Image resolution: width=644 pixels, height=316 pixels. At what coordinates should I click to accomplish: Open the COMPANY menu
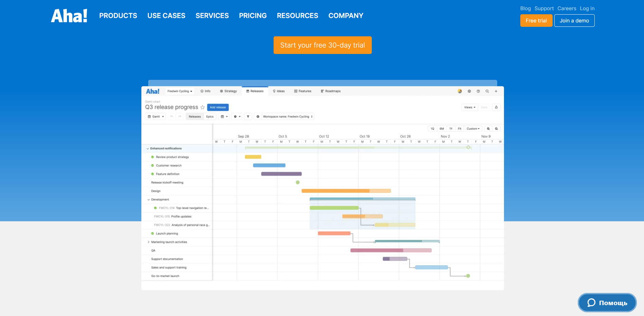pos(346,16)
